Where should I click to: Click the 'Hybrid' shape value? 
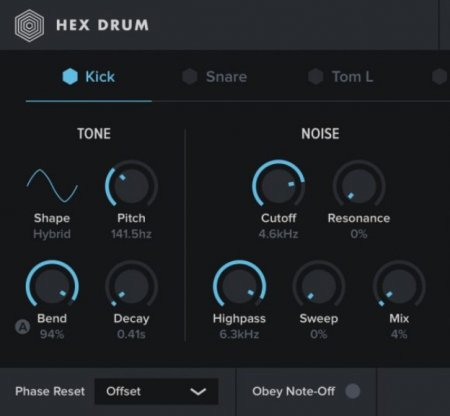coord(52,234)
